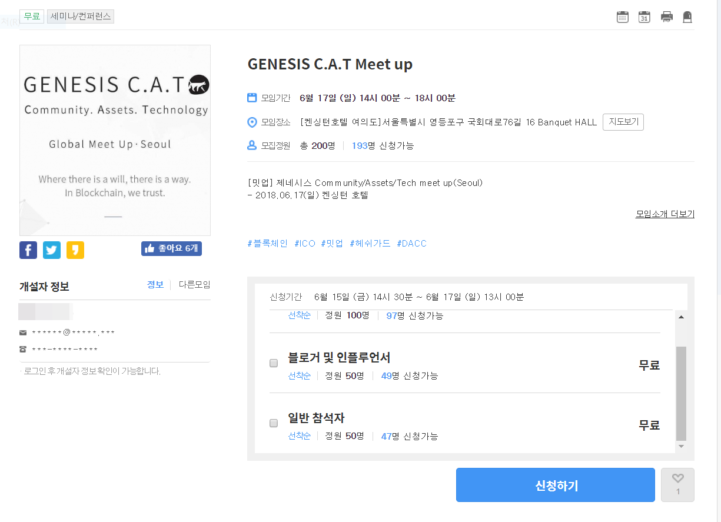Viewport: 721px width, 522px height.
Task: Click the #블록체인 hashtag link
Action: tap(267, 243)
